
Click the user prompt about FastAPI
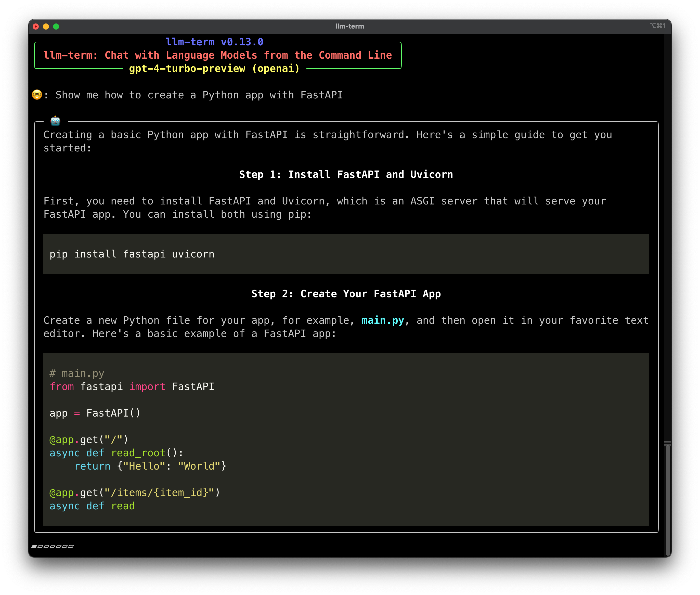tap(199, 95)
